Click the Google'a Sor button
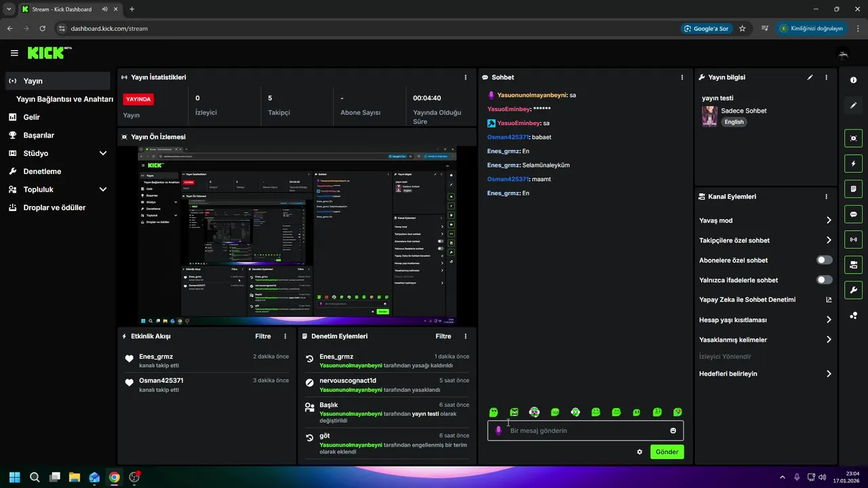Image resolution: width=868 pixels, height=488 pixels. [x=707, y=28]
